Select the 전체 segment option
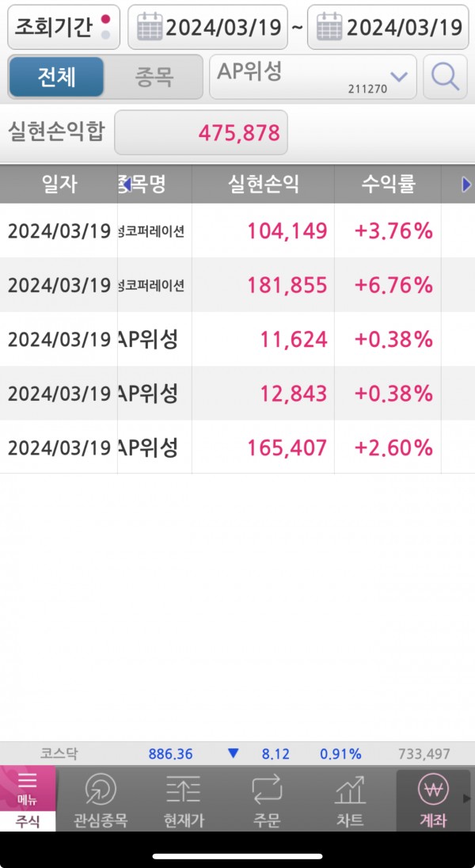The image size is (475, 868). [x=56, y=77]
